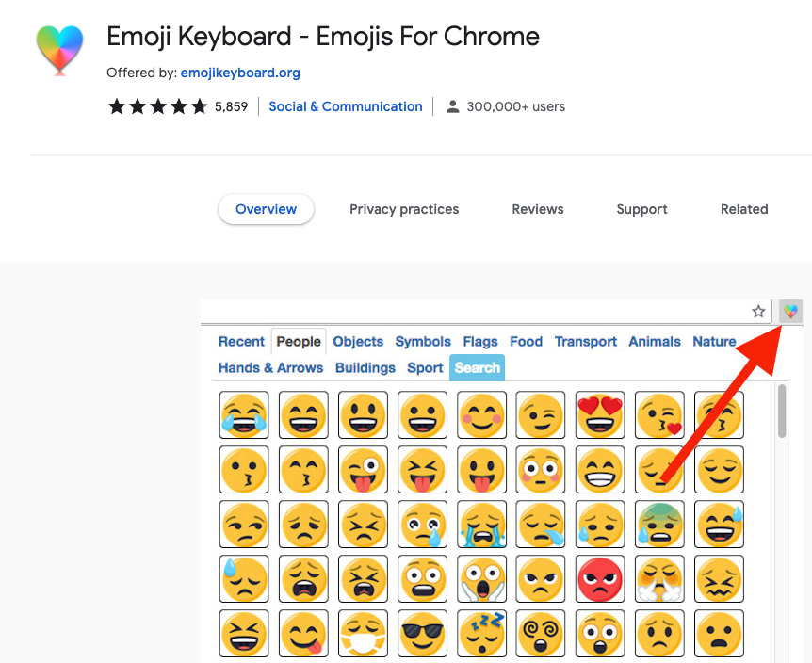Viewport: 812px width, 663px height.
Task: Click the 5,859 ratings count
Action: [x=231, y=106]
